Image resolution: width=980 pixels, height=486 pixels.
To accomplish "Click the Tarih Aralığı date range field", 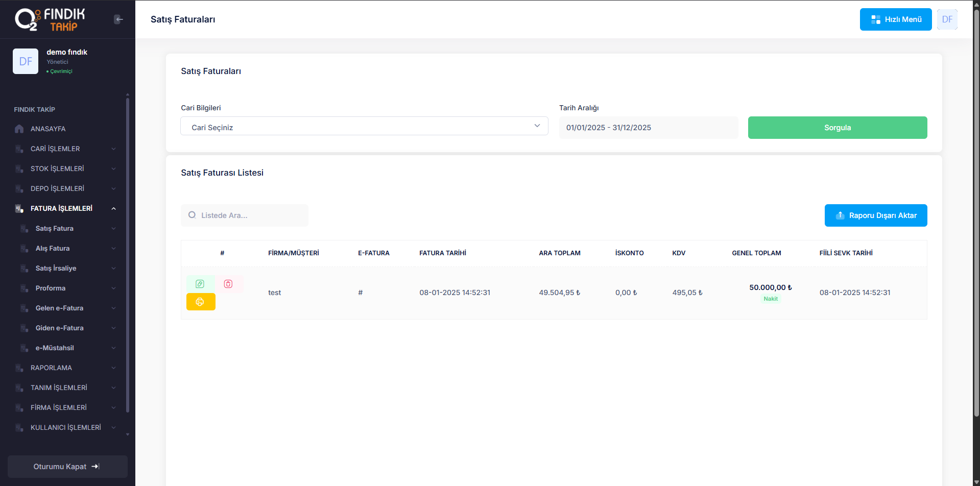I will [648, 128].
